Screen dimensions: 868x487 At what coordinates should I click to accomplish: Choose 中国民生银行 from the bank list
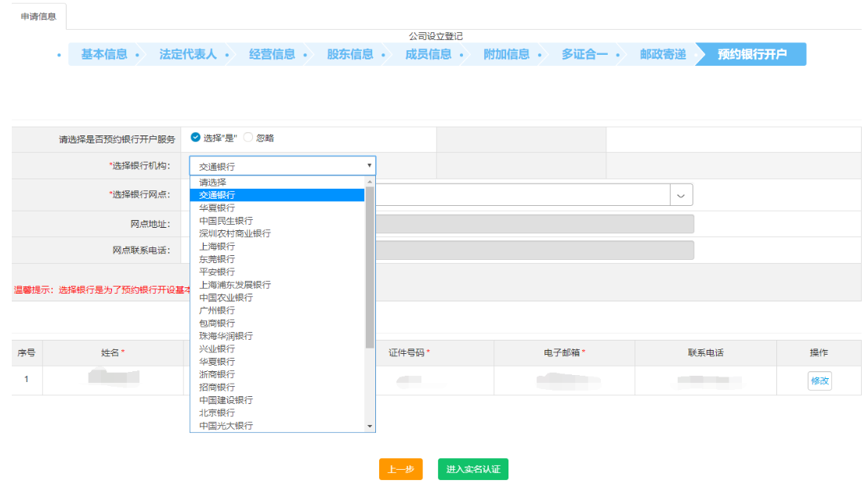click(226, 221)
